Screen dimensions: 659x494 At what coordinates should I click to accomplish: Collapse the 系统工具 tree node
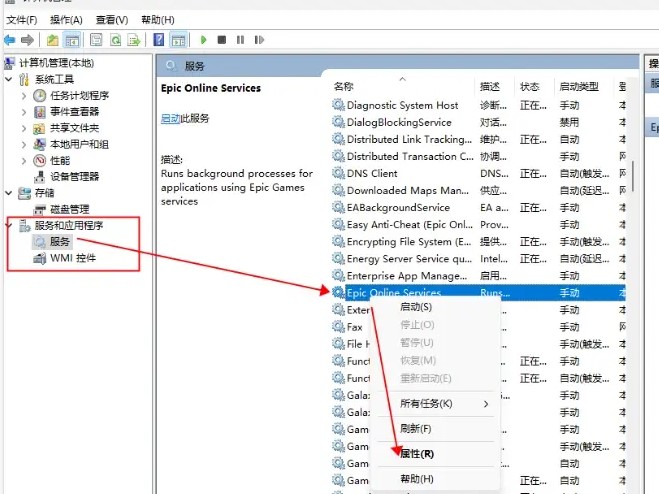tap(10, 79)
